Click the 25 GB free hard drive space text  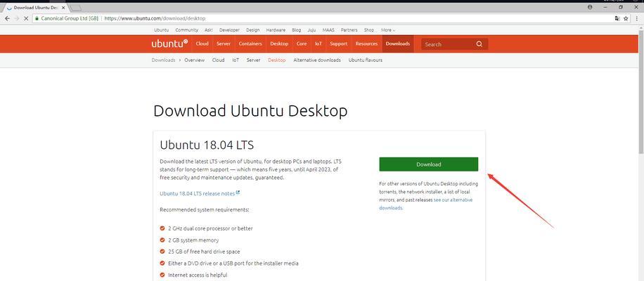[204, 251]
